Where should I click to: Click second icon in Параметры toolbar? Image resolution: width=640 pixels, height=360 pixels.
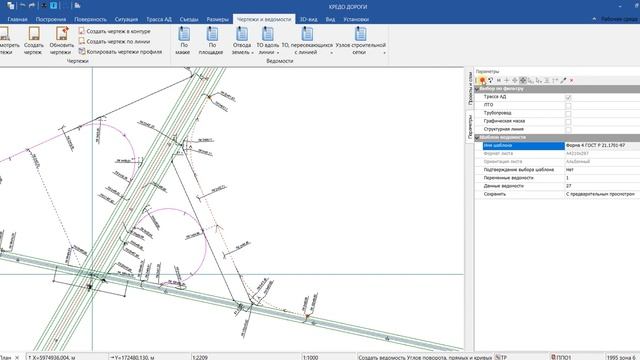click(491, 80)
